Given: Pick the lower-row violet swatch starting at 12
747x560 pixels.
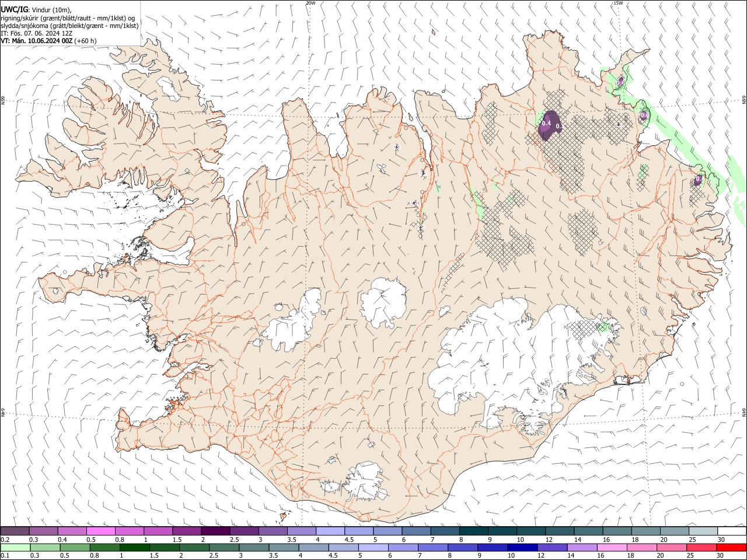Looking at the screenshot, I should [x=552, y=547].
